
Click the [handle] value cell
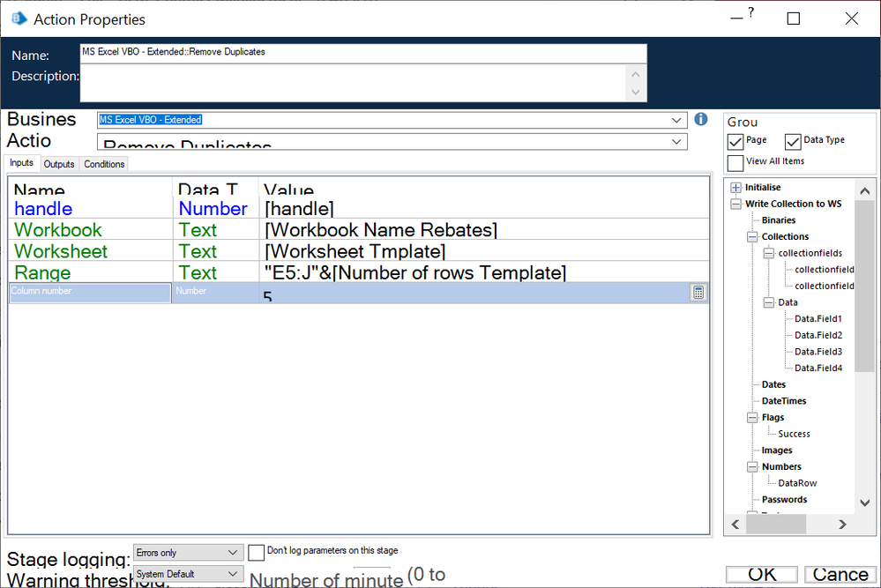(x=484, y=209)
